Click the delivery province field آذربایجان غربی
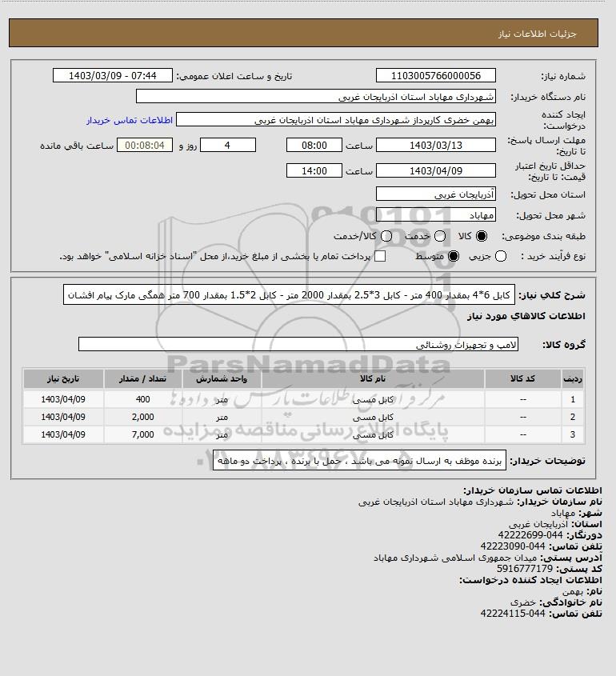 (x=436, y=194)
